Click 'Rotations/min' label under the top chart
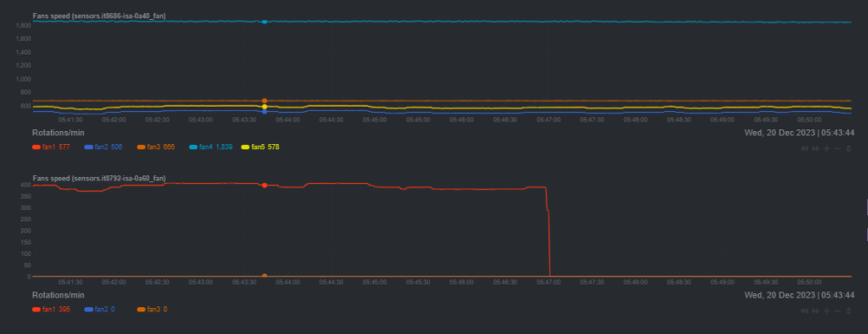This screenshot has width=868, height=334. click(x=58, y=133)
